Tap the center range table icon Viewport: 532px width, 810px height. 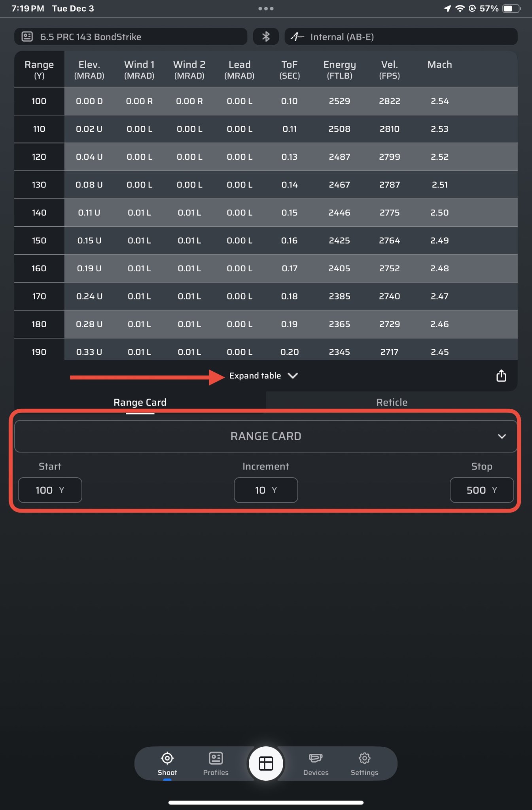click(266, 763)
